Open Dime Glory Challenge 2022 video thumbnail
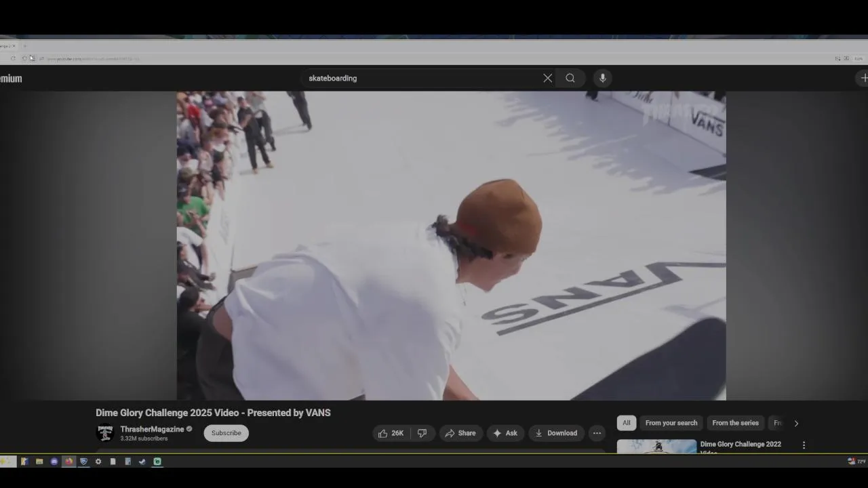Screen dimensions: 868x488 [x=656, y=446]
